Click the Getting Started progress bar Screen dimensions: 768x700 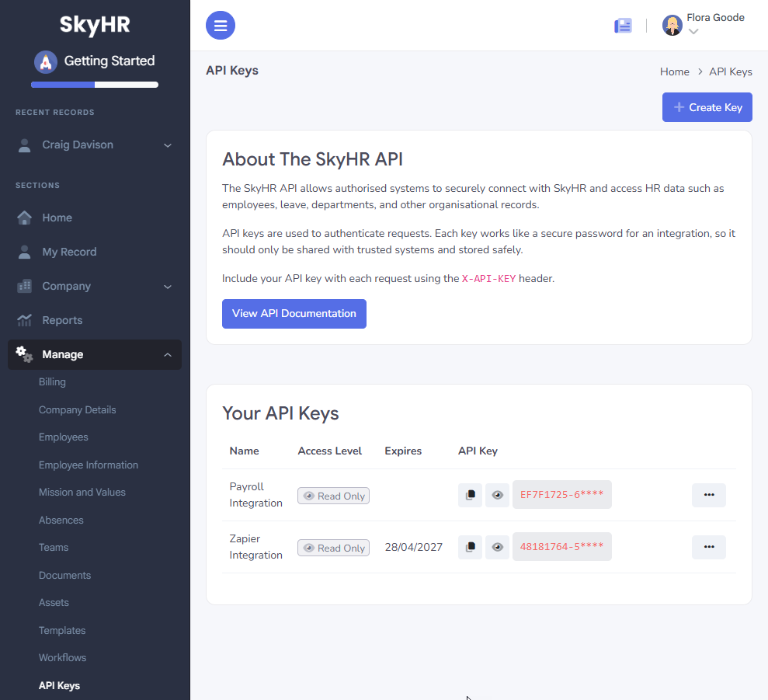tap(95, 85)
